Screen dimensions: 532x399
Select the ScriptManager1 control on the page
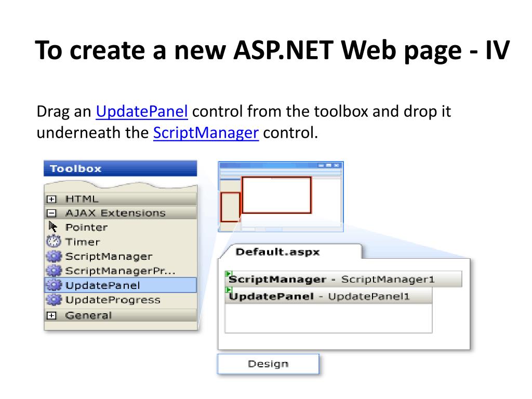point(343,279)
